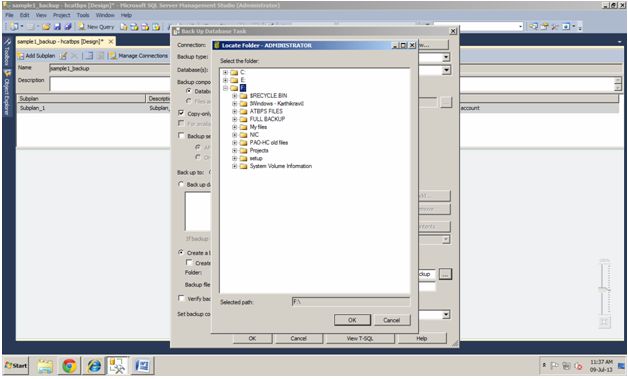Toggle the Verify backup integrity checkbox
This screenshot has height=379, width=628.
pyautogui.click(x=181, y=298)
